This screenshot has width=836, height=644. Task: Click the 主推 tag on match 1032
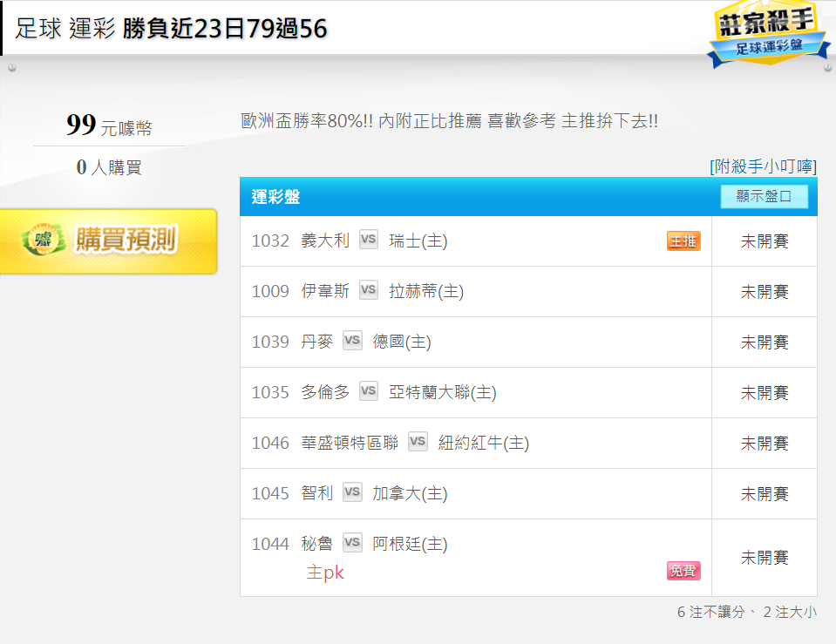(x=683, y=241)
